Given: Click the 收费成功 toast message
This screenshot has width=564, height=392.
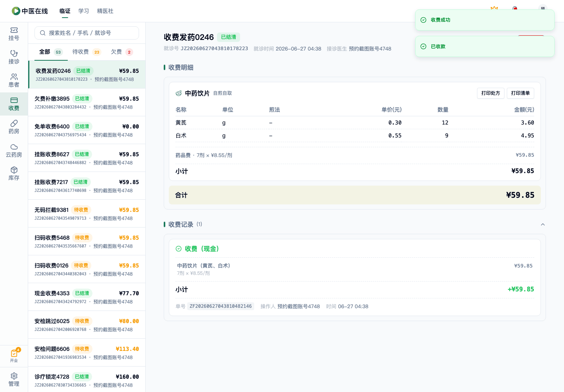Looking at the screenshot, I should (485, 20).
